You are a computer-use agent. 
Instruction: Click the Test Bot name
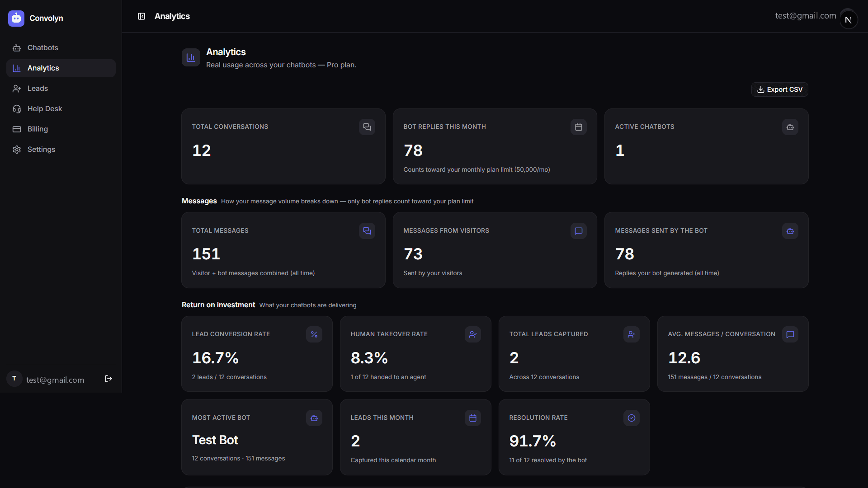pos(215,440)
